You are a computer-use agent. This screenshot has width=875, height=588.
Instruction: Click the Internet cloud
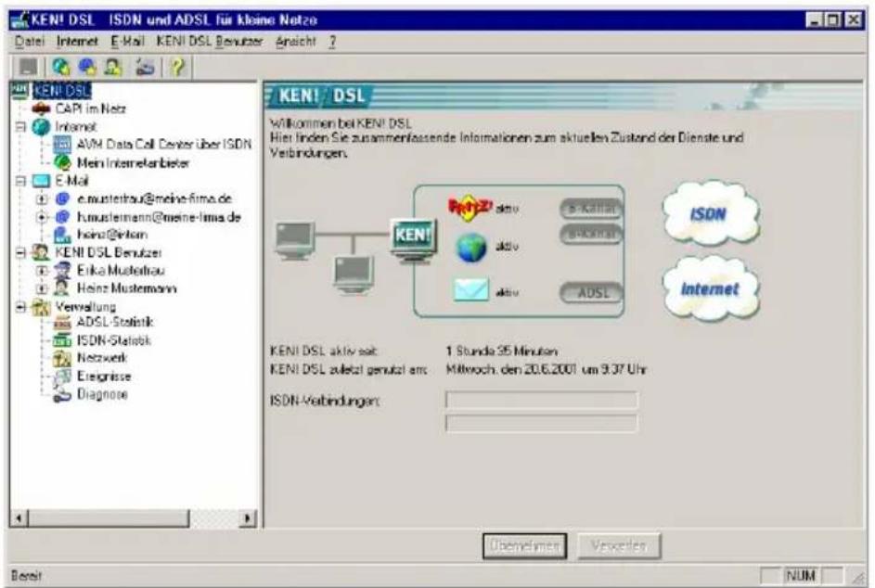point(711,289)
